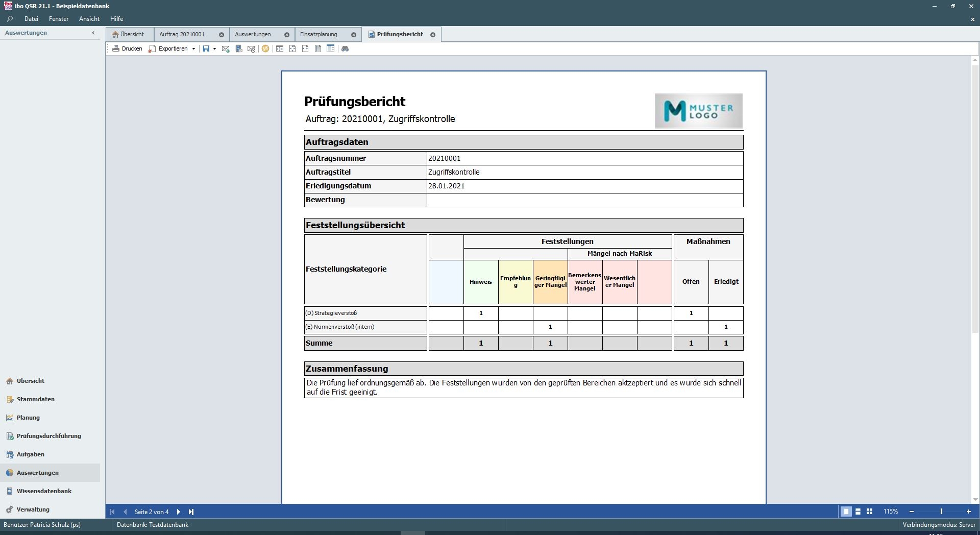980x535 pixels.
Task: Click the blue-header table layout icon left of the binoculars
Action: tap(331, 48)
